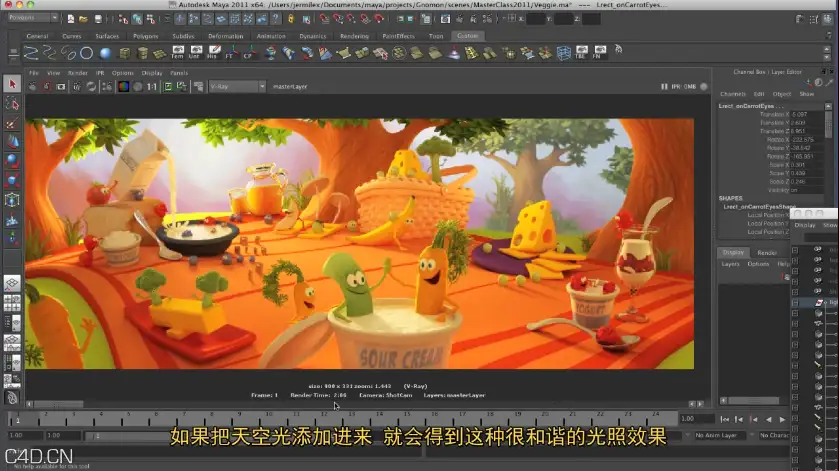The image size is (839, 471).
Task: Create a sphere from the shelf
Action: (105, 53)
